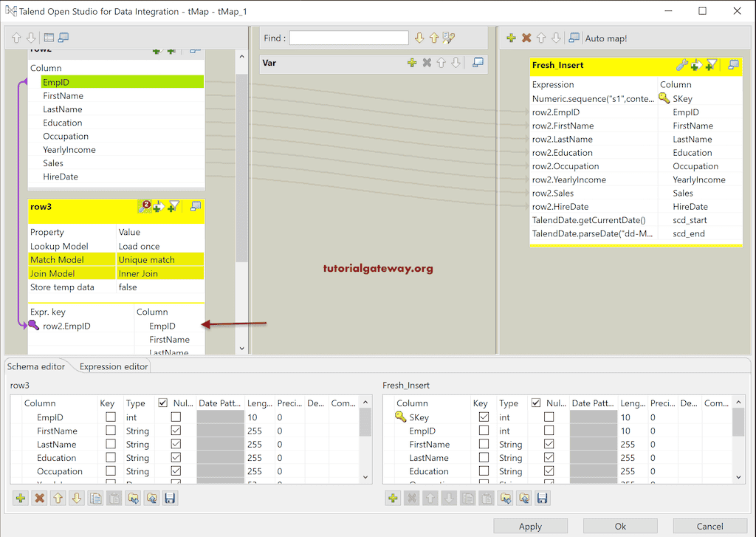Add a new column in the row3 schema editor

pyautogui.click(x=21, y=498)
